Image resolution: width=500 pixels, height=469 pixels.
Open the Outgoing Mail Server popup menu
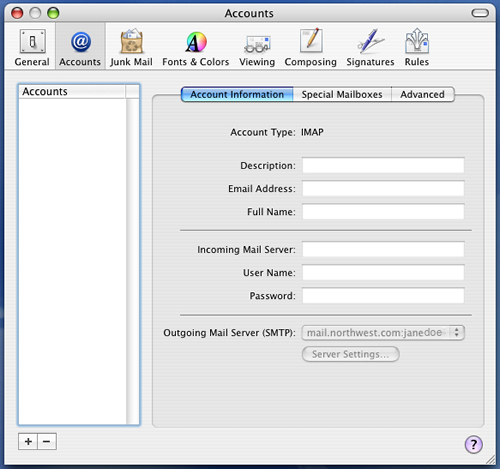[x=383, y=333]
